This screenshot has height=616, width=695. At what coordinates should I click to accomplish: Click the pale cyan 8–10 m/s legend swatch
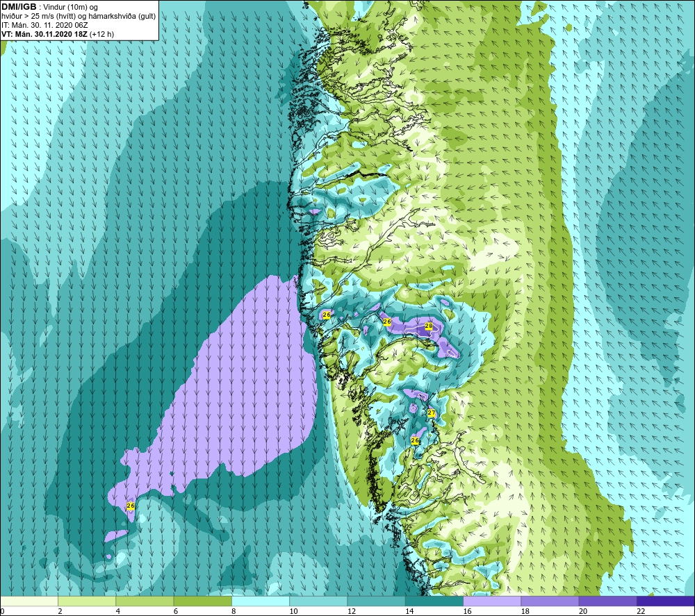(x=261, y=601)
